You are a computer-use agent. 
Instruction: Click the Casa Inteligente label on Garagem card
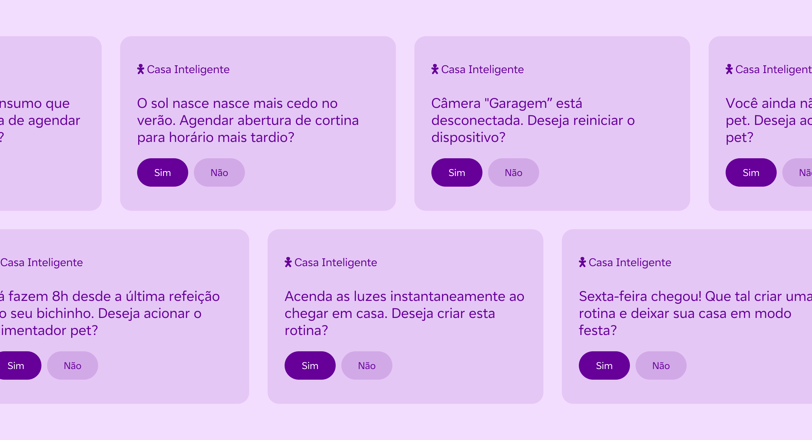pos(482,69)
